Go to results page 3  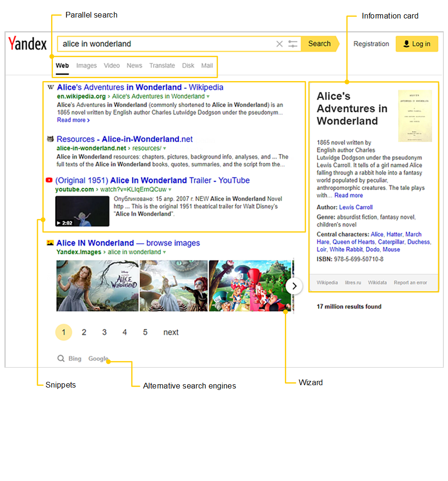pos(104,332)
